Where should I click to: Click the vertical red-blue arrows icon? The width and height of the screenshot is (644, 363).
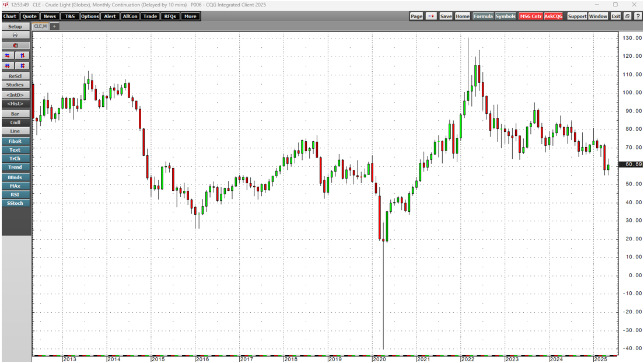22,55
